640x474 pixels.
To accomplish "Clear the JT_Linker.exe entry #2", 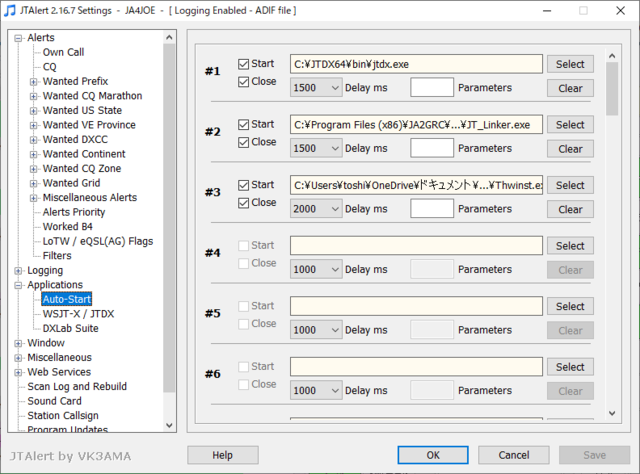I will pos(570,149).
